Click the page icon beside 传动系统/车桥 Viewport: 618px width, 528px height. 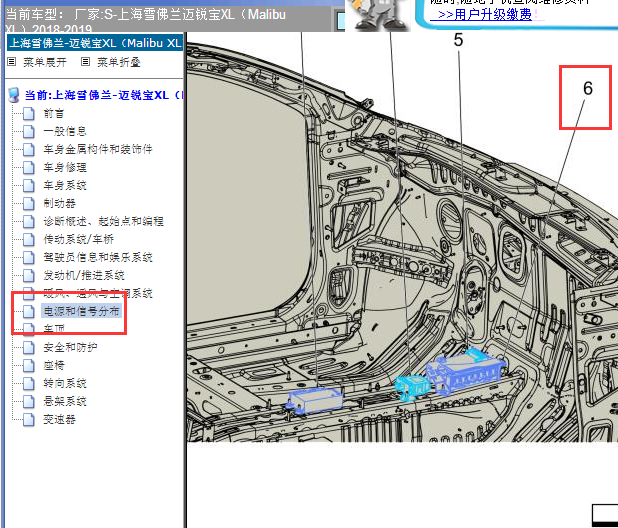(28, 239)
